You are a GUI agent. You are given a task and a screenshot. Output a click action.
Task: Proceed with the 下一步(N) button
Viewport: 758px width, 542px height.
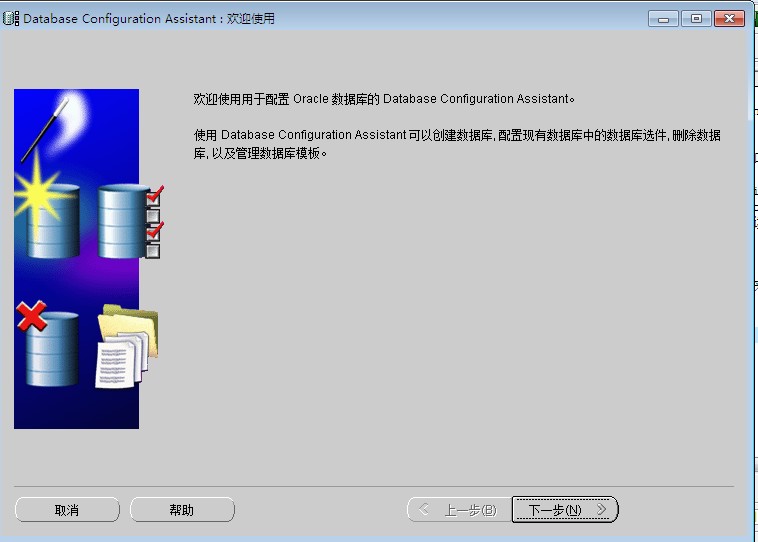coord(565,510)
